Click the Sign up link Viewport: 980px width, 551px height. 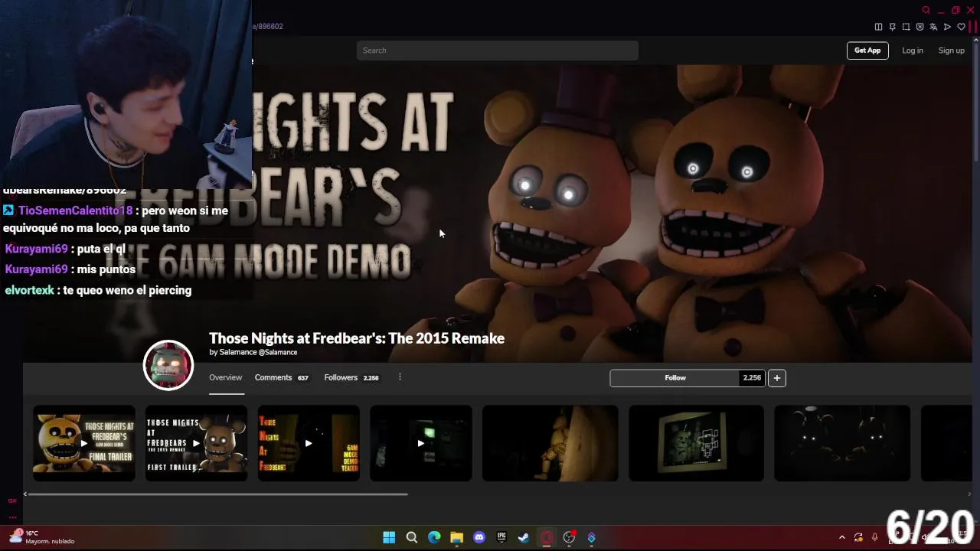(952, 51)
